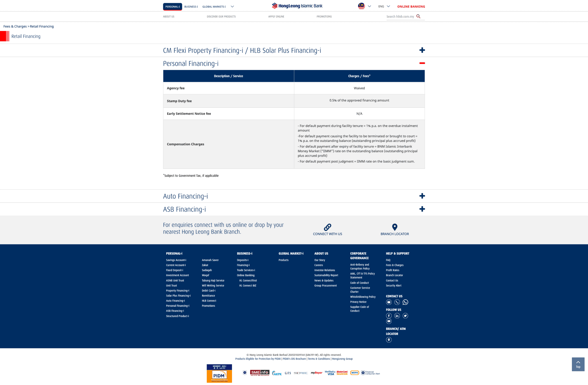Screen dimensions: 588x385
Task: Click the SMEinfo logo
Action: [x=260, y=373]
